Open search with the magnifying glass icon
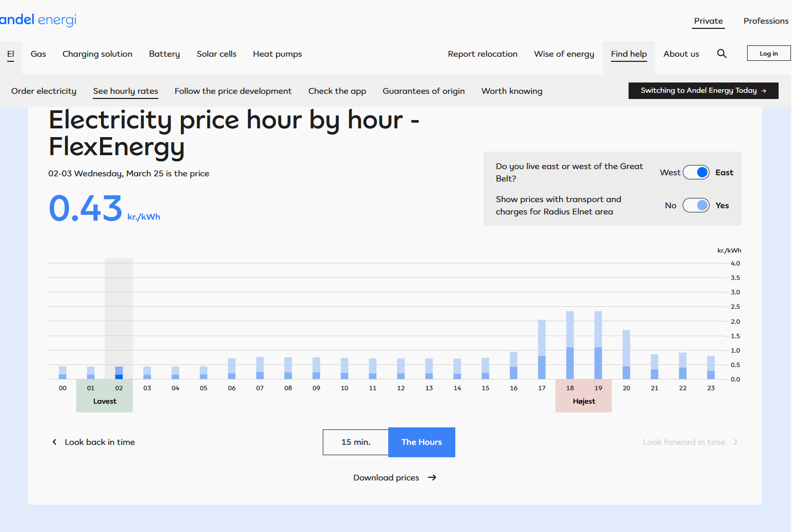This screenshot has height=532, width=792. [x=722, y=54]
